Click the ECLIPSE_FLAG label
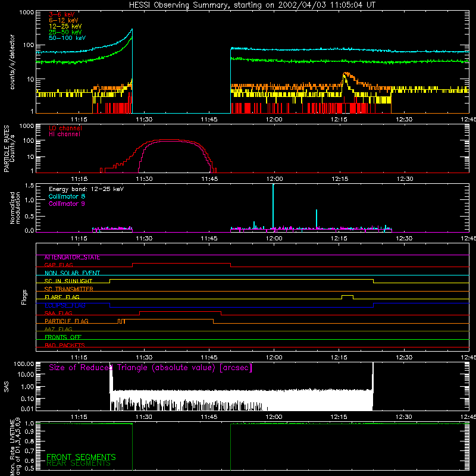 65,305
